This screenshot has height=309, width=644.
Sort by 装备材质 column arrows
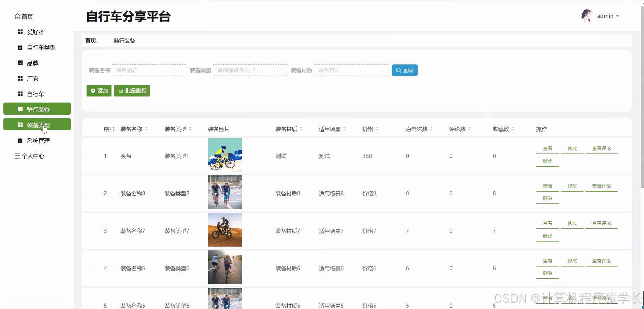point(301,129)
